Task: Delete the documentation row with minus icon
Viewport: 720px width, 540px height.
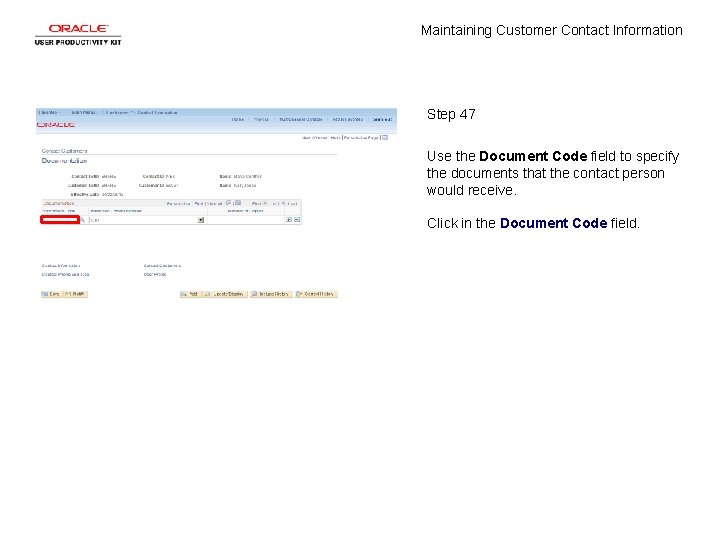Action: pos(297,220)
